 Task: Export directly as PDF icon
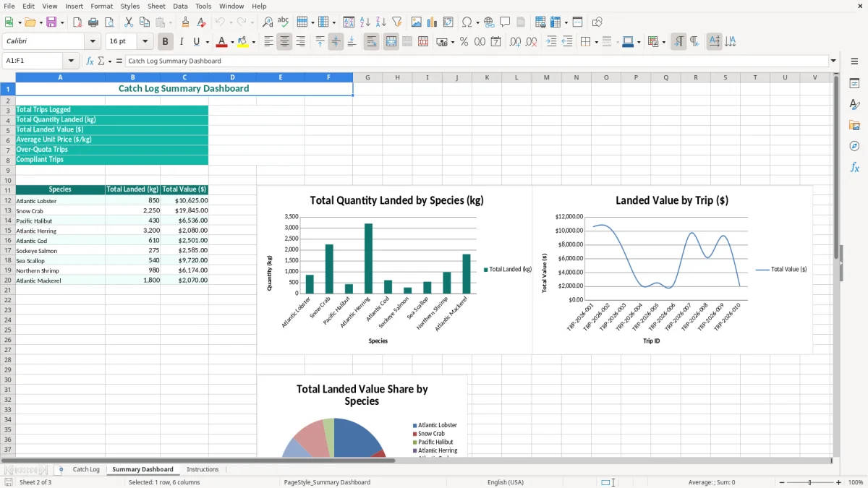(77, 22)
